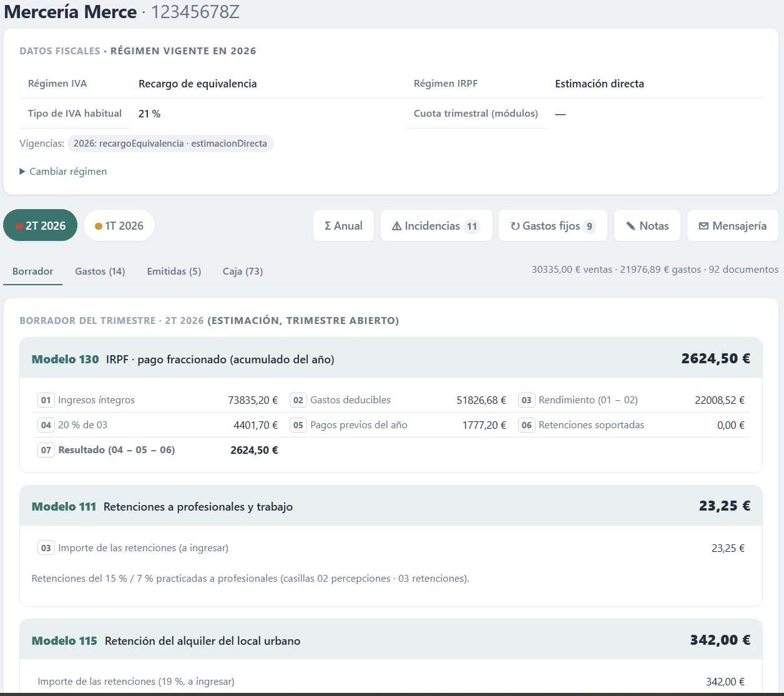The height and width of the screenshot is (696, 784).
Task: Click the Mercería Merce page title
Action: click(x=71, y=12)
